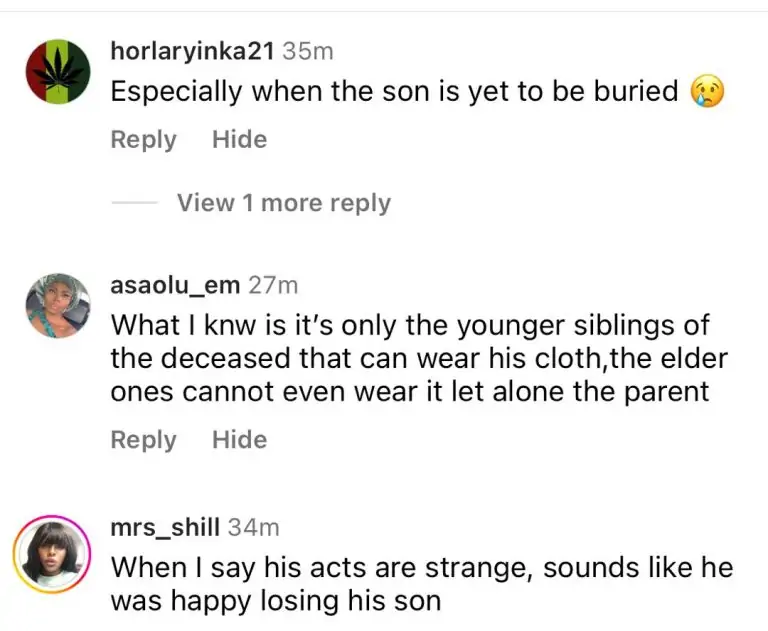Viewport: 768px width, 631px height.
Task: Select asaolu_em's comment about younger siblings
Action: coord(418,358)
